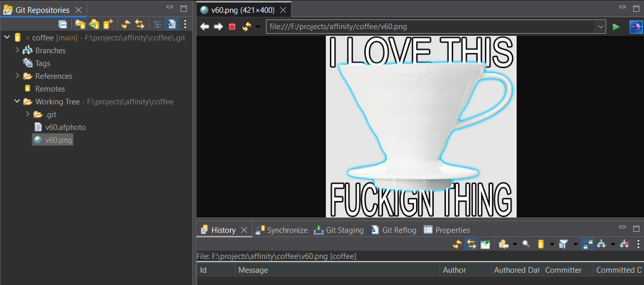Click the back arrow in browser toolbar

pyautogui.click(x=204, y=27)
